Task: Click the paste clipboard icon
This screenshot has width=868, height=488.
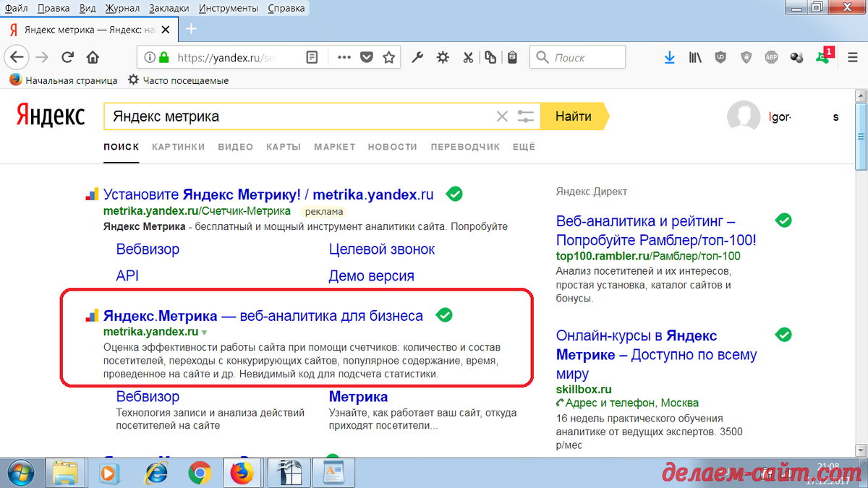Action: click(512, 57)
